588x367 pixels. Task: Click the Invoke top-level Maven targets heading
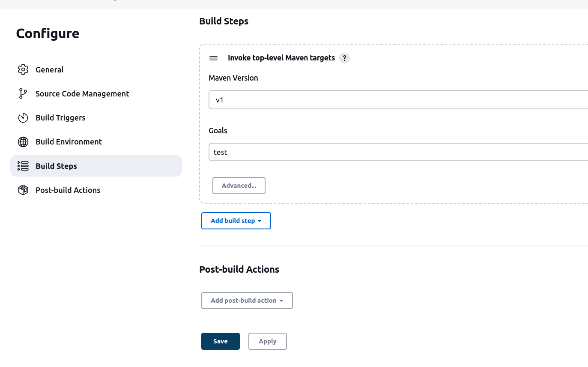click(x=281, y=57)
